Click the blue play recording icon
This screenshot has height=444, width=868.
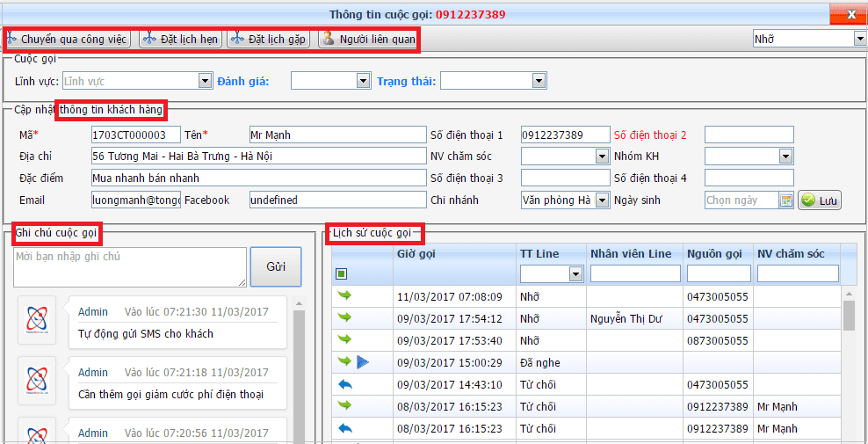[x=363, y=362]
